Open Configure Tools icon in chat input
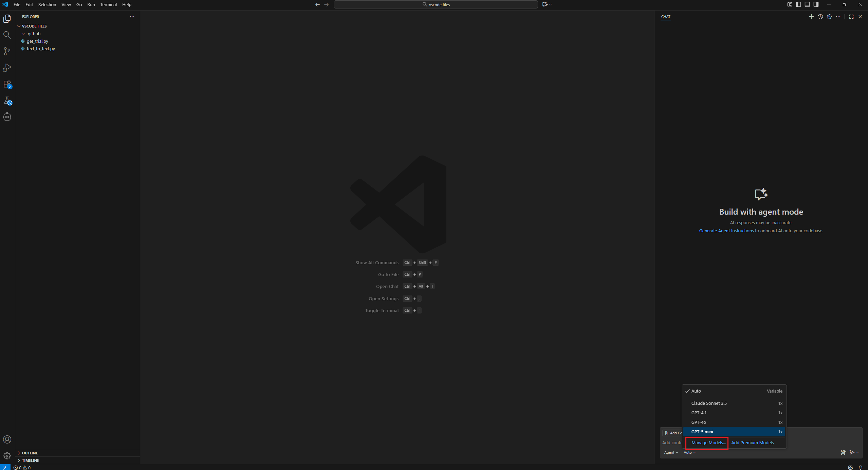 tap(843, 452)
